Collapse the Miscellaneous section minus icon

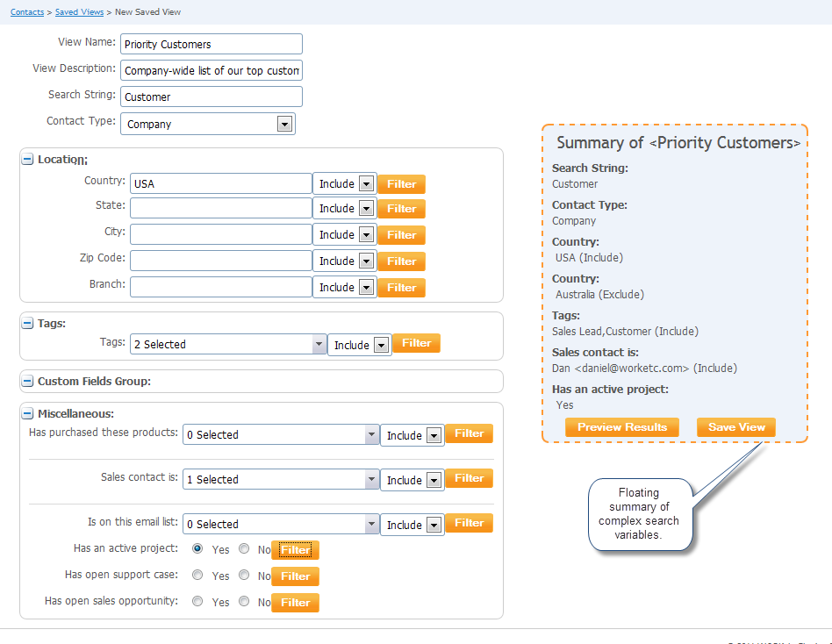click(x=27, y=414)
